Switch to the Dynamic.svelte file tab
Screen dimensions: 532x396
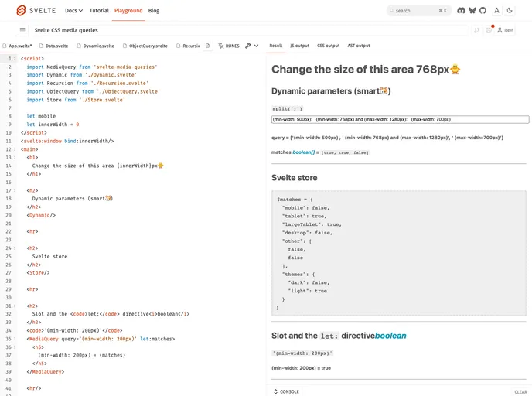click(95, 46)
